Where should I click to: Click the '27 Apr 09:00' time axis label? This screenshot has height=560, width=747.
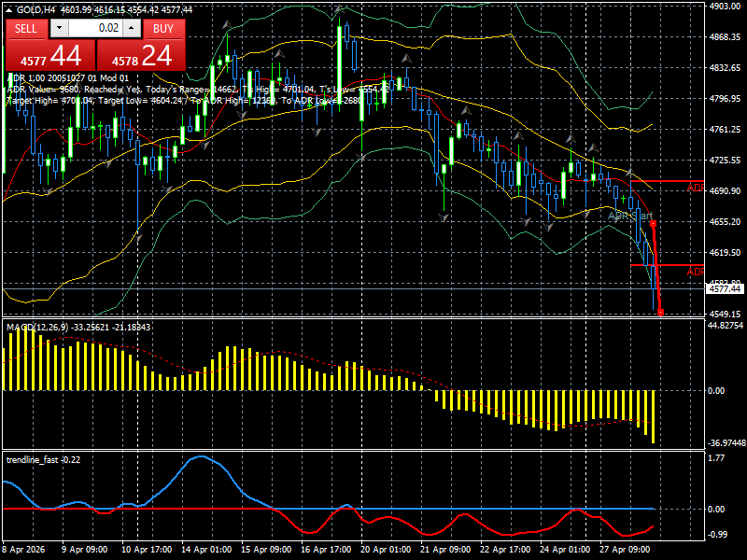[x=625, y=550]
